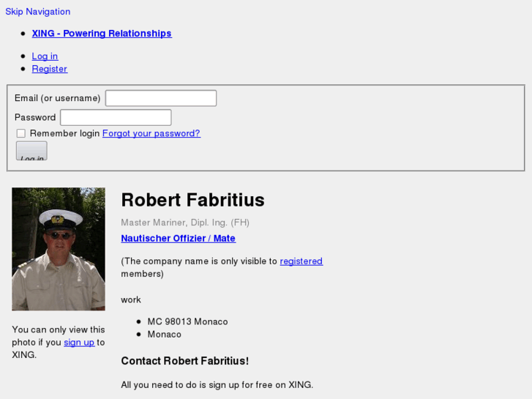532x399 pixels.
Task: Enable the Remember login checkbox
Action: coord(21,133)
